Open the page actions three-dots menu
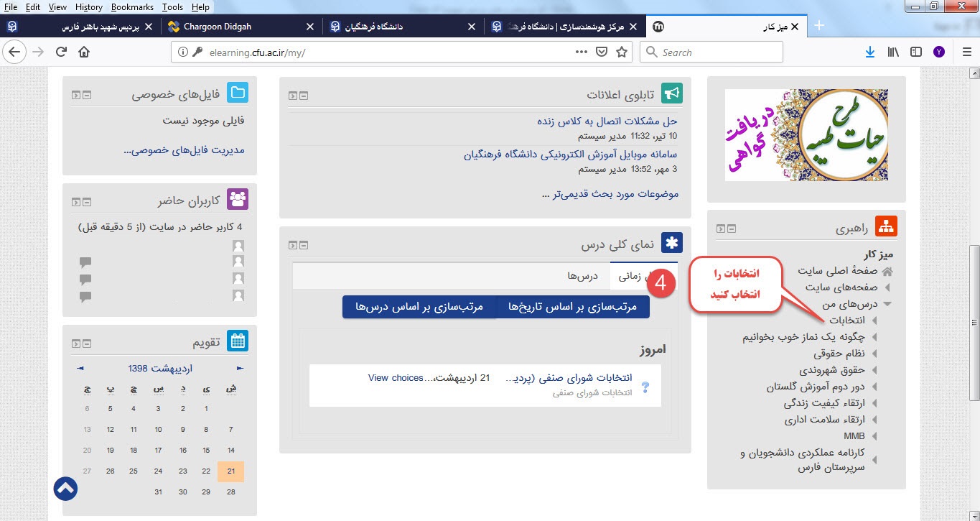 click(582, 52)
